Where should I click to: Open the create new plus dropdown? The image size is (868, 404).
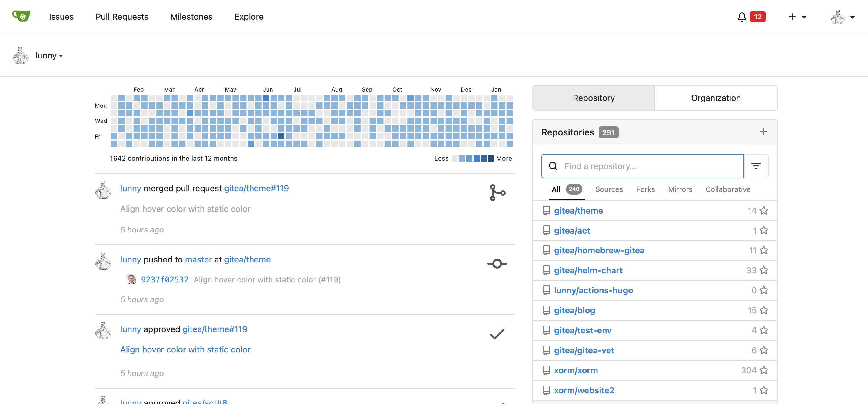796,17
